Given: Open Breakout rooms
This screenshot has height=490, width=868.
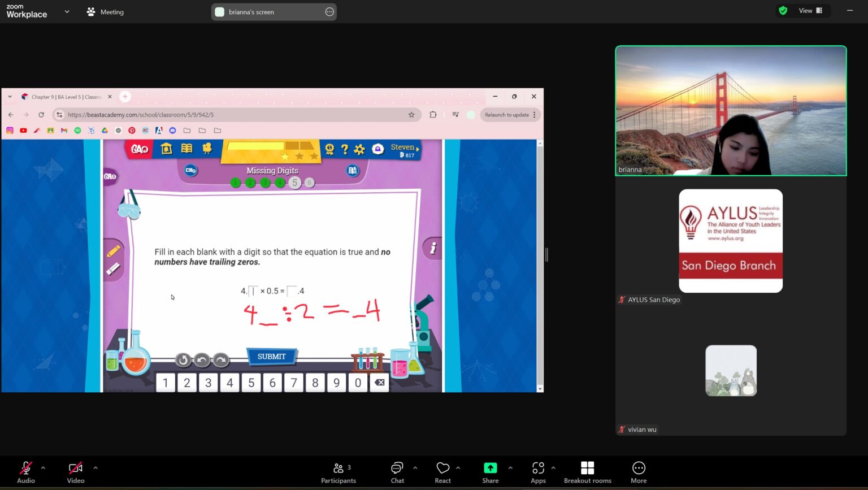Looking at the screenshot, I should (x=588, y=472).
